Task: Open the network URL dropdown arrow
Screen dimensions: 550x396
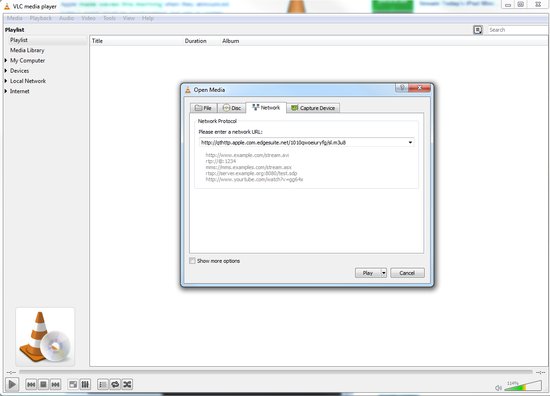Action: pyautogui.click(x=410, y=142)
